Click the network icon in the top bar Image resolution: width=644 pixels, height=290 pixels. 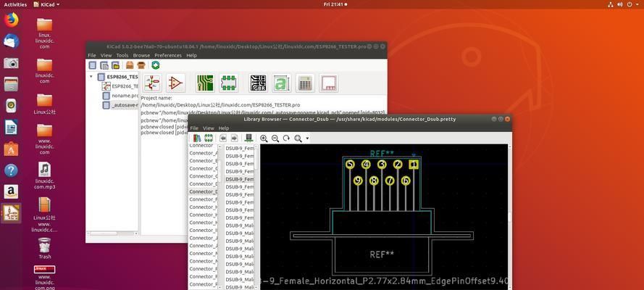(x=610, y=4)
